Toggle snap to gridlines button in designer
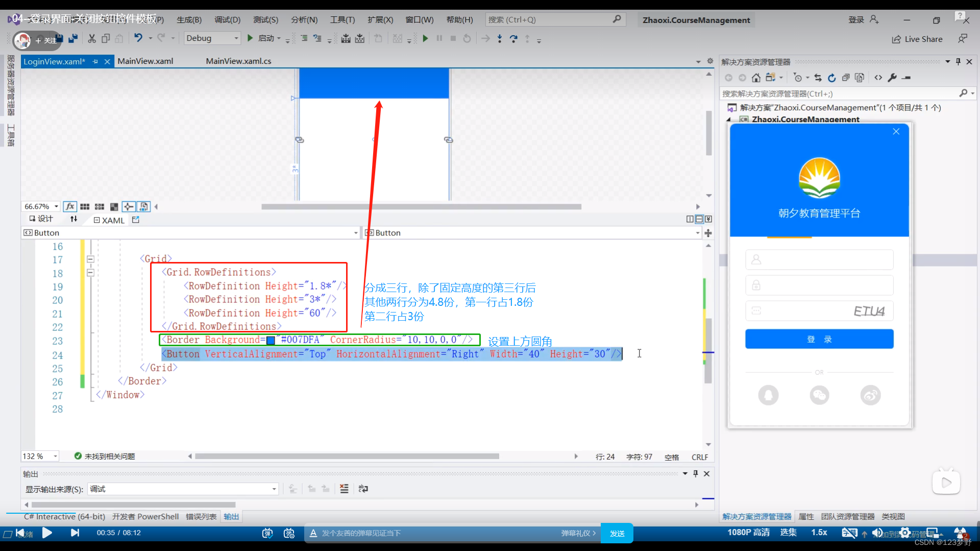This screenshot has width=980, height=551. (x=100, y=206)
